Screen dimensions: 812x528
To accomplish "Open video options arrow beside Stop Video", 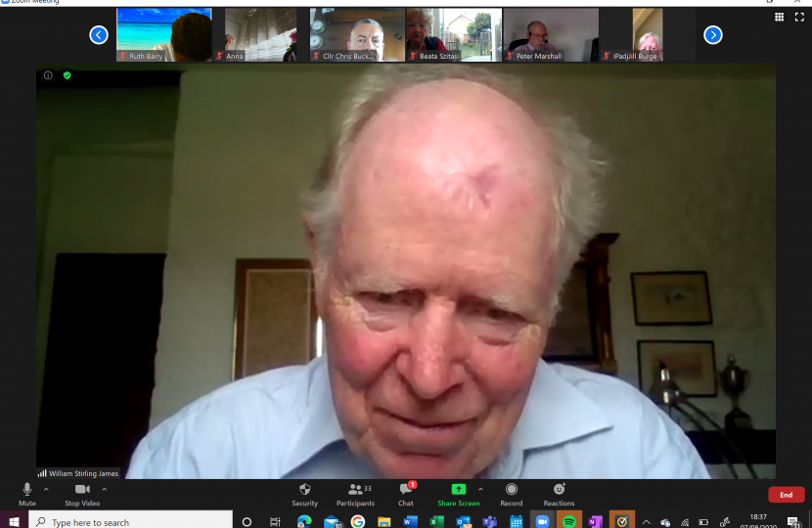I will click(105, 489).
